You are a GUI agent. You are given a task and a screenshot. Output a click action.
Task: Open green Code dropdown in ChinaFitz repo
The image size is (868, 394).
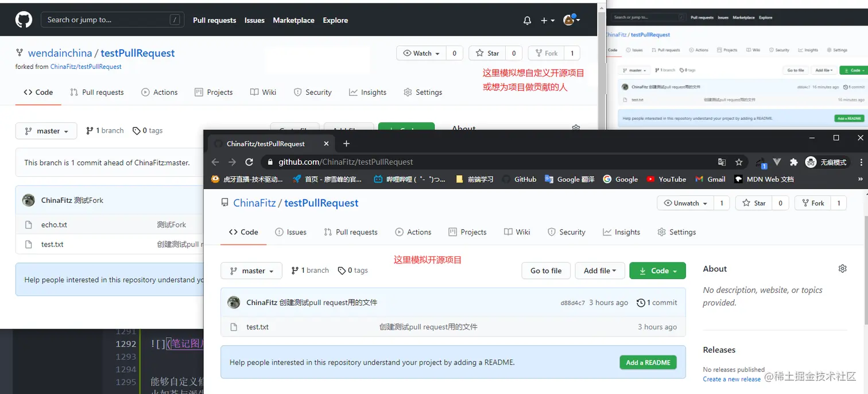pos(657,271)
